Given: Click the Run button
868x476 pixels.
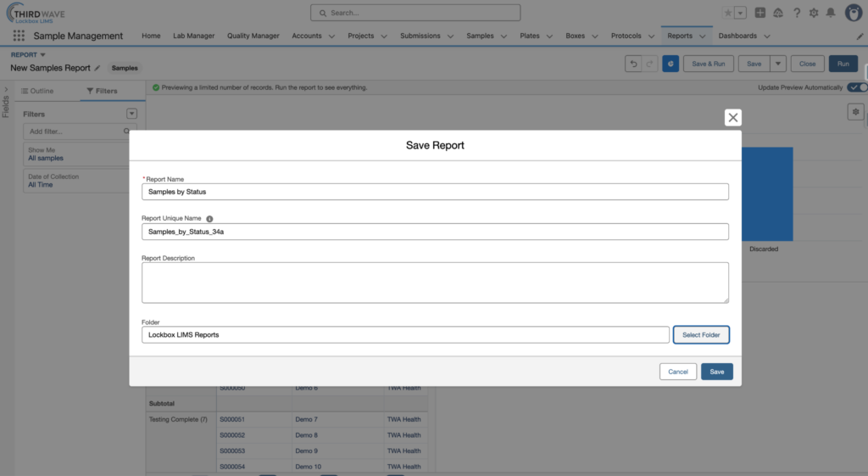Looking at the screenshot, I should pyautogui.click(x=843, y=64).
